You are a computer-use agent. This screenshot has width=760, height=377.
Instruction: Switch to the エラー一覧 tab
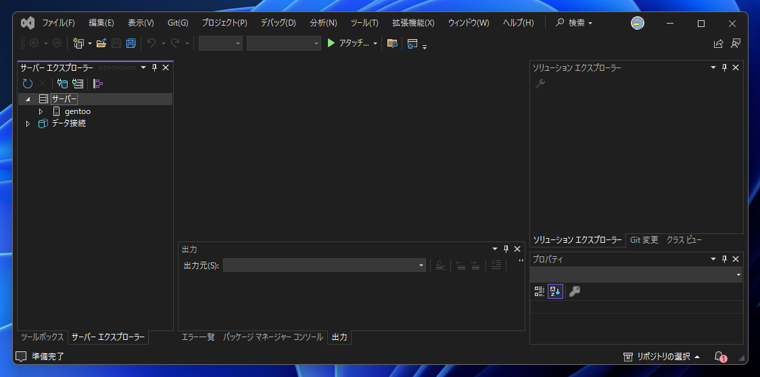click(x=198, y=337)
